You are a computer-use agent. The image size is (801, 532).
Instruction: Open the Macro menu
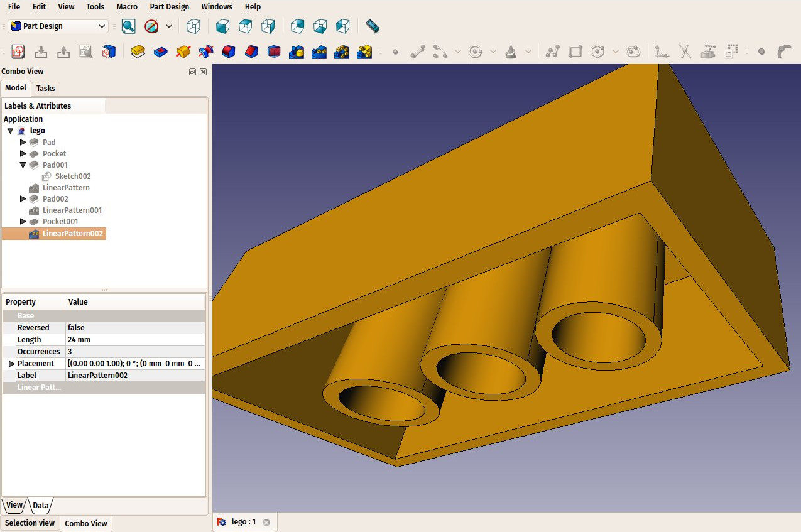pos(127,7)
